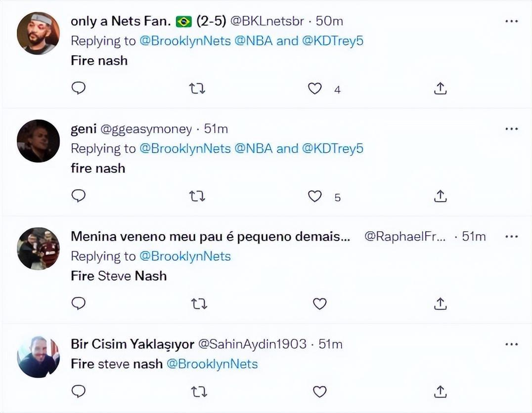Reply to the "Fire Steve Nash" tweet by RaphaelFr
Screen dimensions: 532x413
(x=79, y=303)
